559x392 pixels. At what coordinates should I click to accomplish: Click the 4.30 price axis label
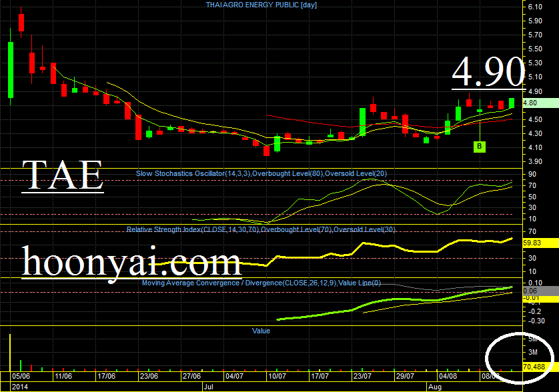tap(535, 133)
